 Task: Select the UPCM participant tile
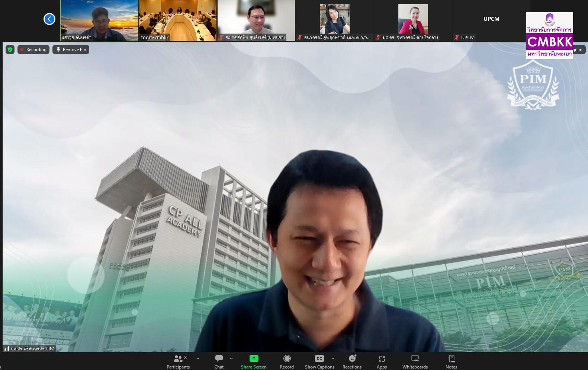pyautogui.click(x=491, y=20)
